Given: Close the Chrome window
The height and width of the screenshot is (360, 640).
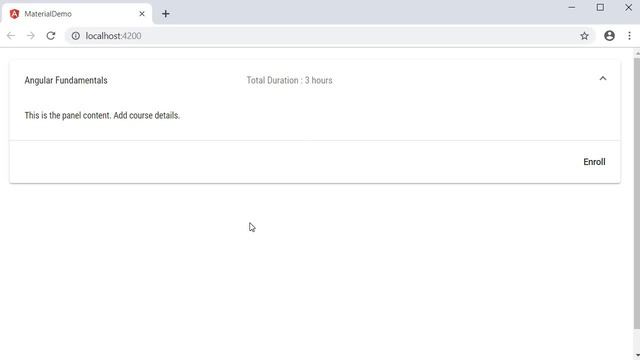Looking at the screenshot, I should tap(628, 7).
